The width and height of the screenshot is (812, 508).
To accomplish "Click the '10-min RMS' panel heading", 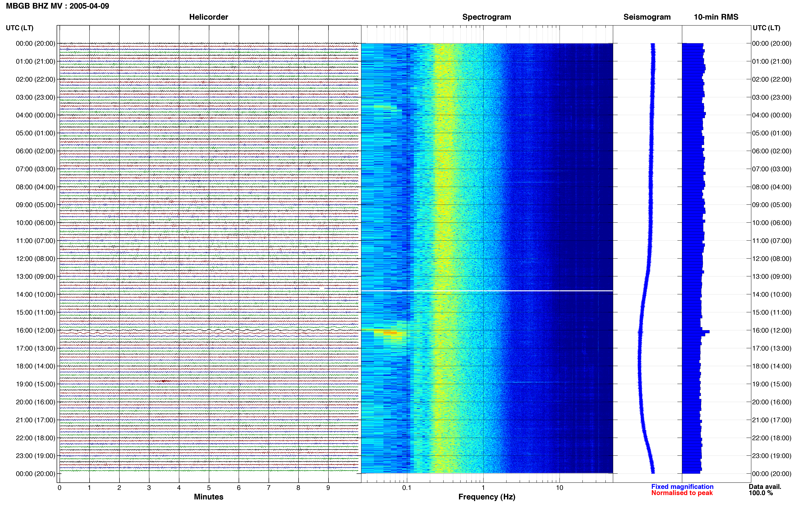I will click(x=716, y=17).
